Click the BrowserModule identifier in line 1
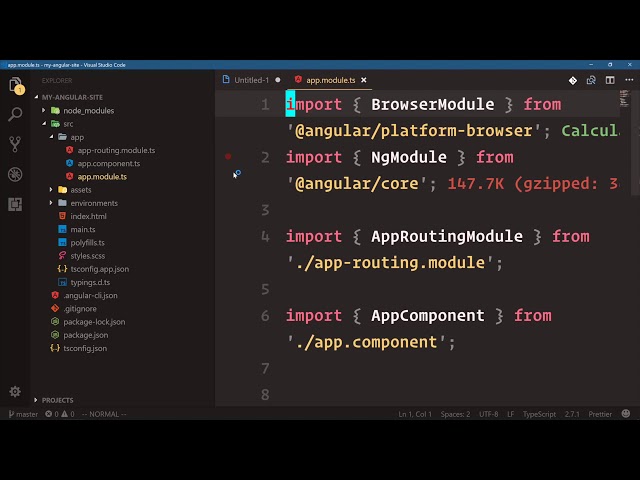The width and height of the screenshot is (640, 480). click(433, 104)
